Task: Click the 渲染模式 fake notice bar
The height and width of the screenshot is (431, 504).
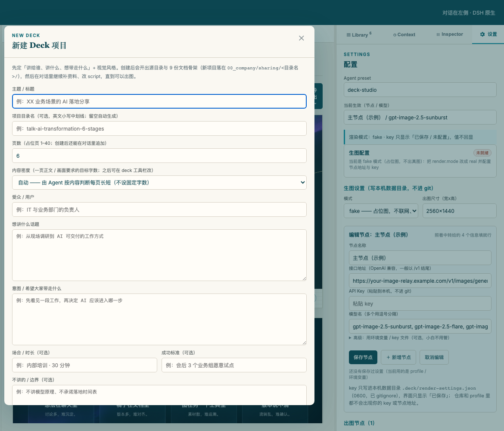Action: tap(420, 137)
